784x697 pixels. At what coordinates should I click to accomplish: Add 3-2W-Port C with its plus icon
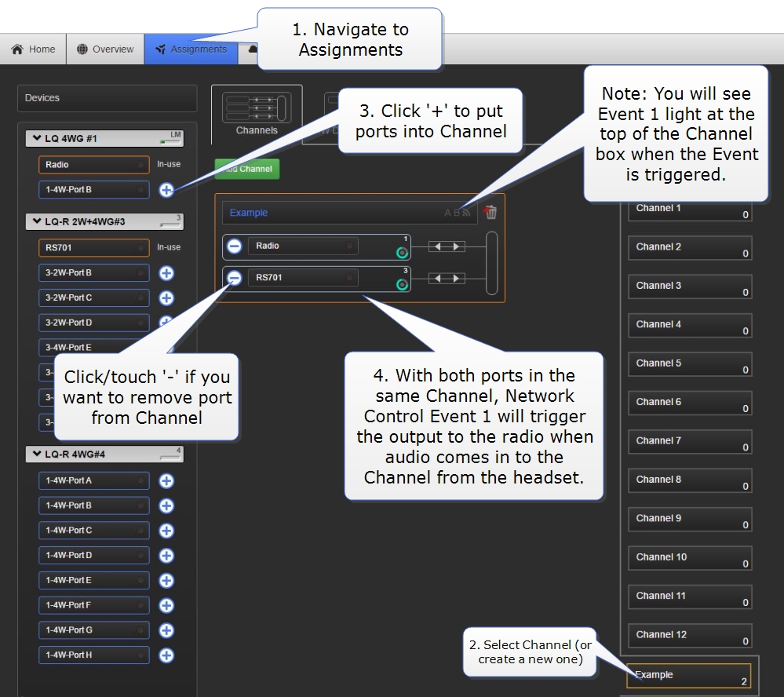pyautogui.click(x=166, y=298)
